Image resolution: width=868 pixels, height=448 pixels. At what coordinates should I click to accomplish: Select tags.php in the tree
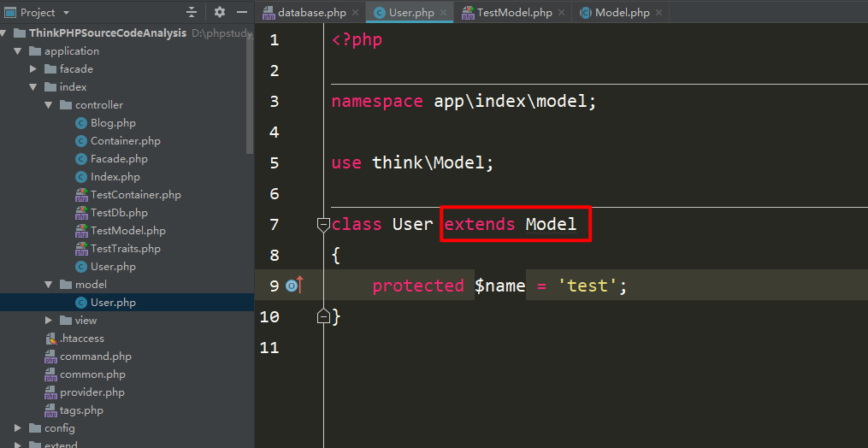tap(81, 410)
